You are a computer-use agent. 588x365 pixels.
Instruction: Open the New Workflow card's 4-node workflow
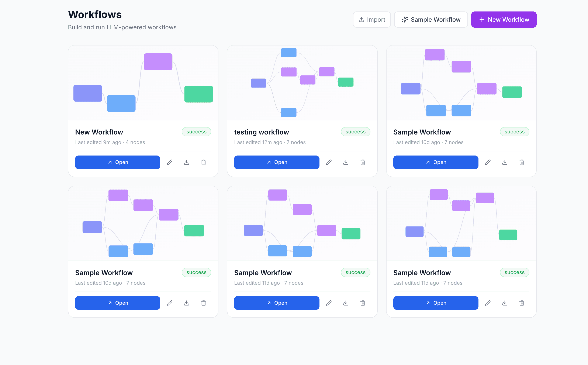(117, 162)
